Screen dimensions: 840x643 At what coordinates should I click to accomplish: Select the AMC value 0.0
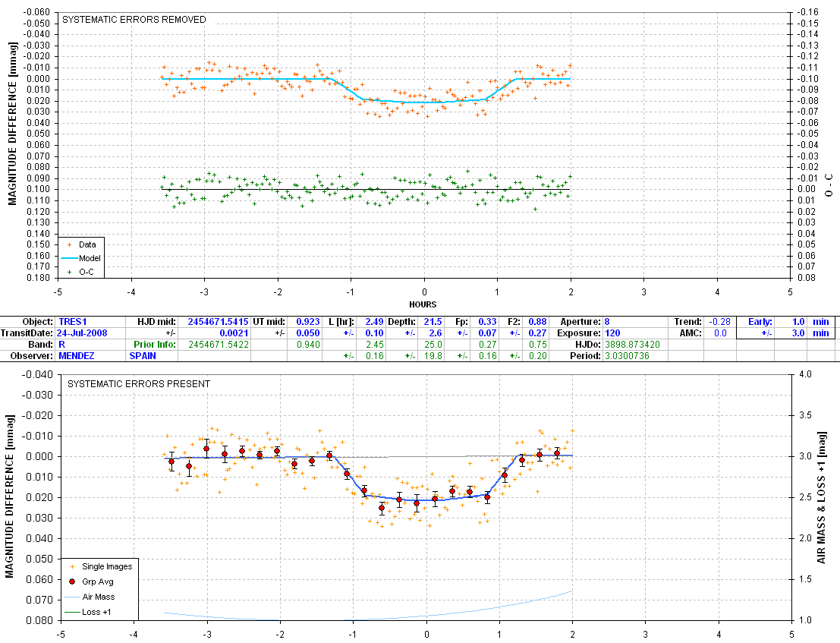point(721,333)
